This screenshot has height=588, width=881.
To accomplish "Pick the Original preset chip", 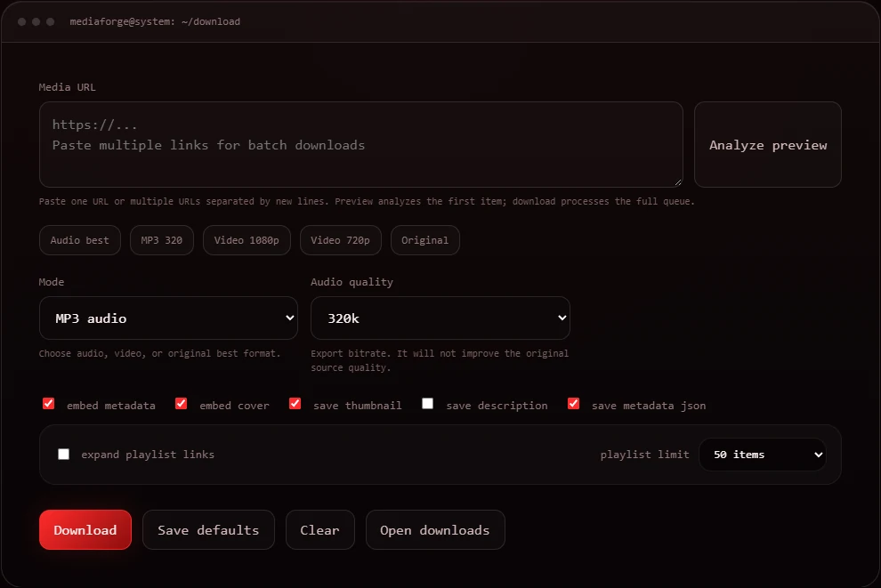I will [424, 240].
